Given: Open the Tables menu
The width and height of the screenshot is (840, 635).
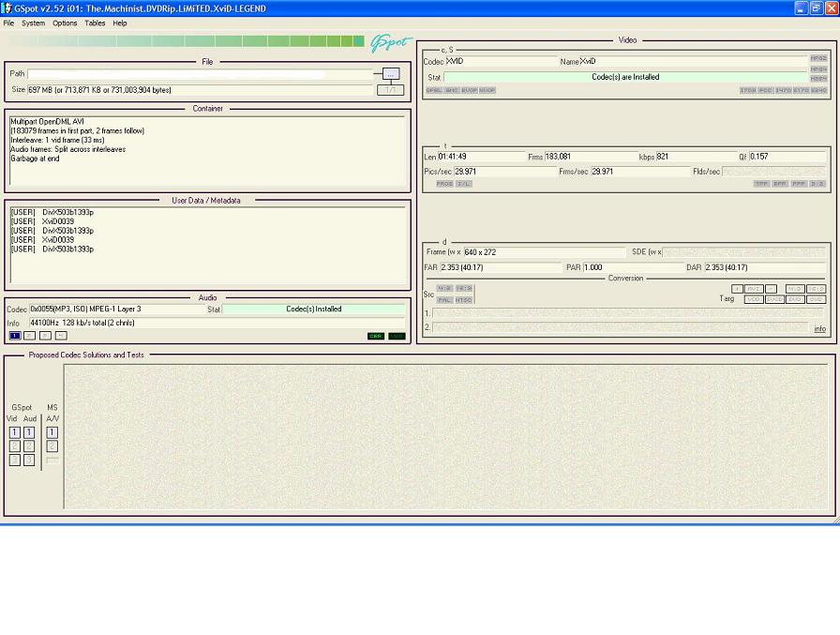Looking at the screenshot, I should pyautogui.click(x=95, y=23).
